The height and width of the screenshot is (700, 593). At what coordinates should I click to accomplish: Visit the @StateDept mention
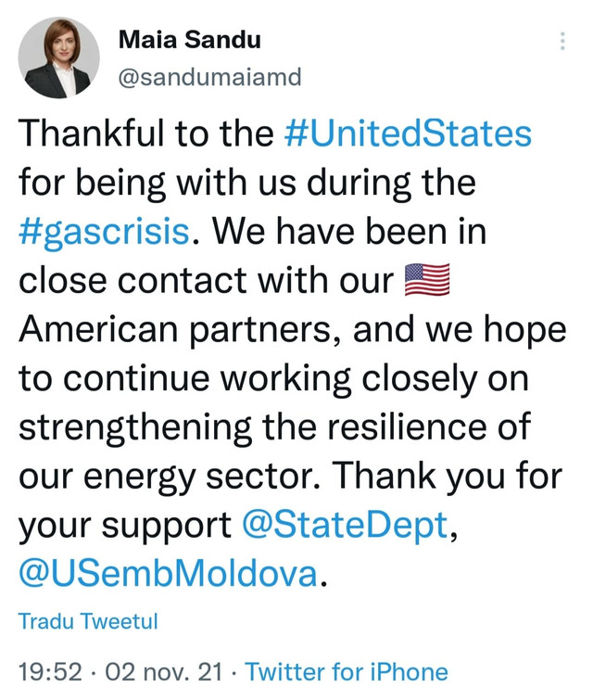tap(345, 525)
